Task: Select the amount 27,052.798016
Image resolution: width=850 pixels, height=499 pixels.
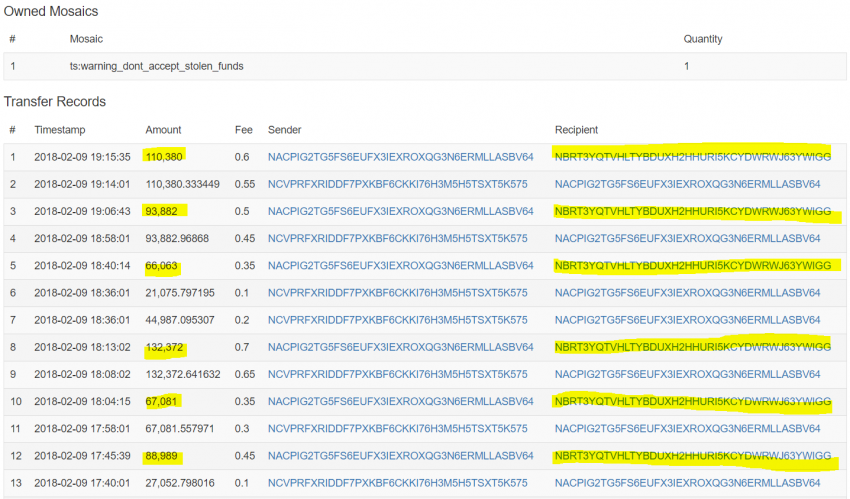Action: [180, 483]
